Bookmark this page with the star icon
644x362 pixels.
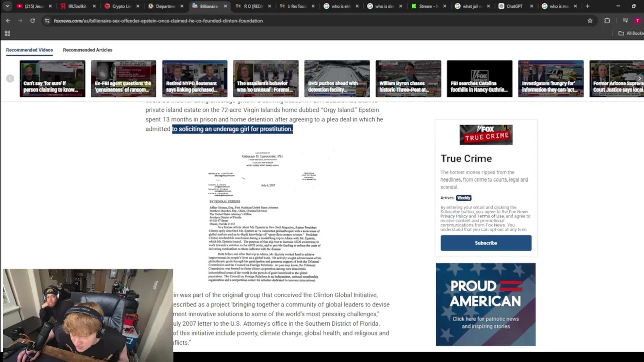point(590,21)
